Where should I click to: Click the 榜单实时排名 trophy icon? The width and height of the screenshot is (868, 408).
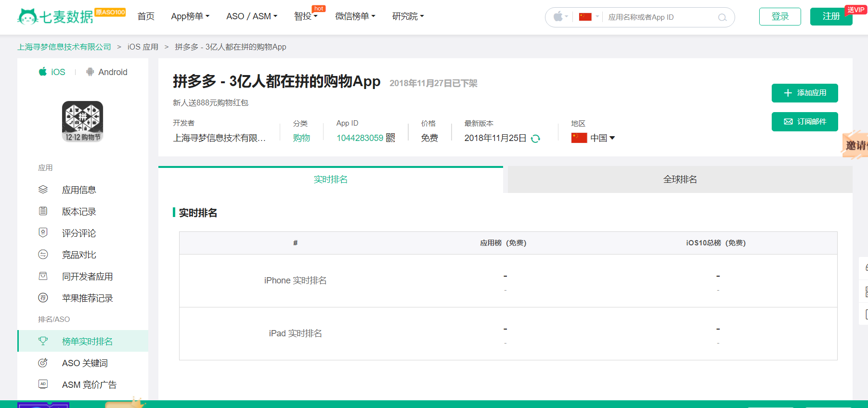[x=43, y=341]
